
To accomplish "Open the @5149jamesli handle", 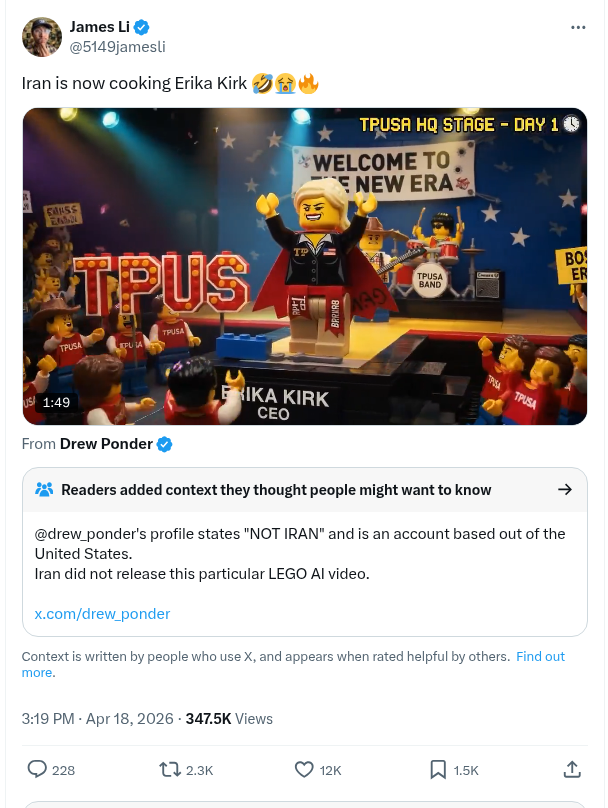I will (117, 47).
